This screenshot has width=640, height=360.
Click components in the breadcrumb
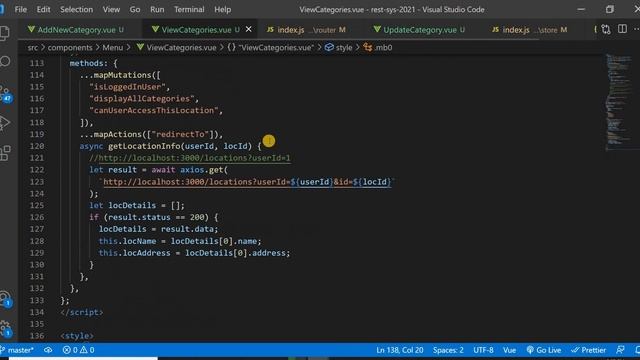(70, 47)
